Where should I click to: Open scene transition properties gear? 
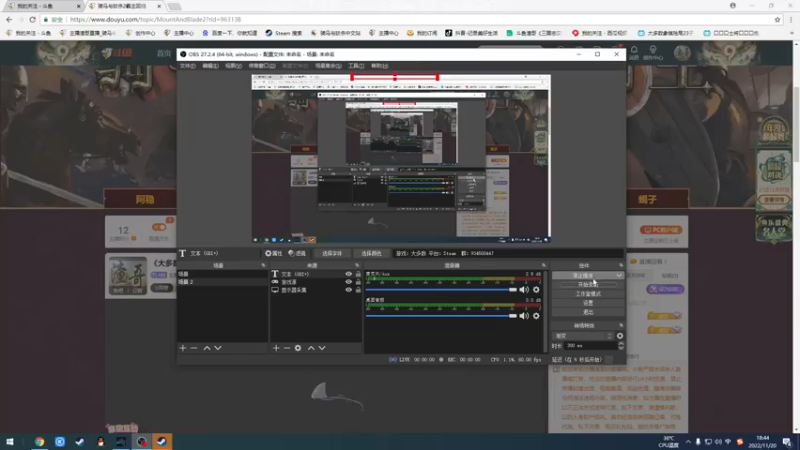tap(620, 336)
